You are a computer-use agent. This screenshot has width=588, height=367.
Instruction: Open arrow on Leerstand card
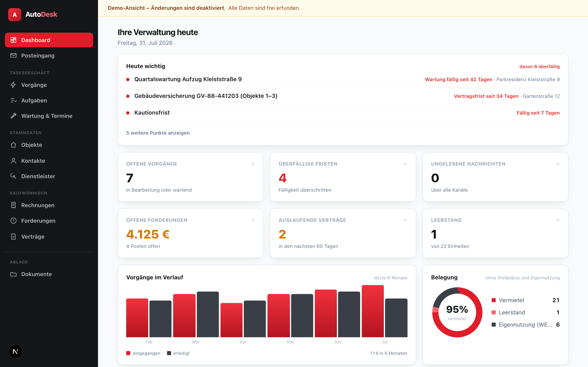[x=557, y=220]
